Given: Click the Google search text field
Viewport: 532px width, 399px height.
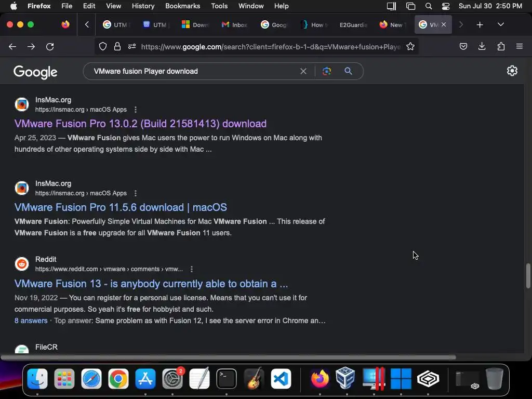Looking at the screenshot, I should [x=193, y=71].
